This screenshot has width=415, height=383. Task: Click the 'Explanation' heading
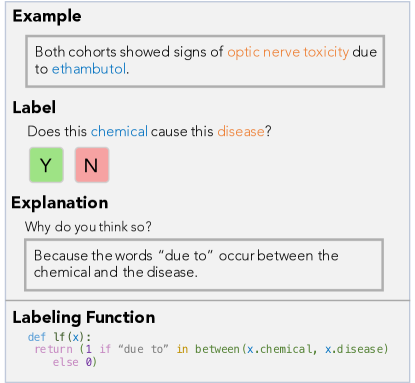pos(60,203)
